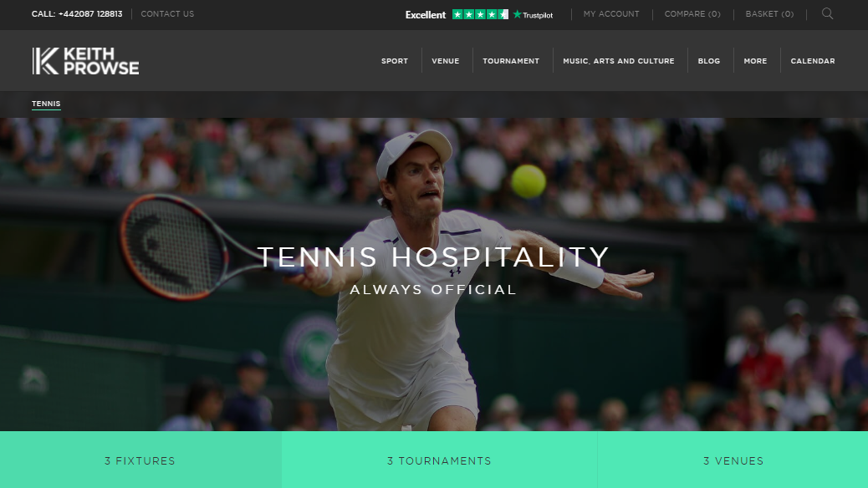Open the Basket (0)
Viewport: 868px width, 488px height.
[769, 14]
